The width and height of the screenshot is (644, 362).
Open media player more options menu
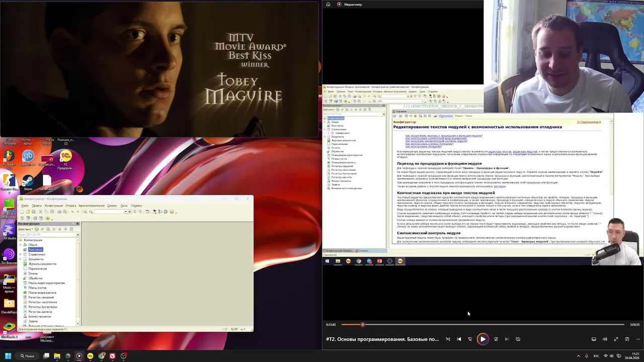[638, 339]
